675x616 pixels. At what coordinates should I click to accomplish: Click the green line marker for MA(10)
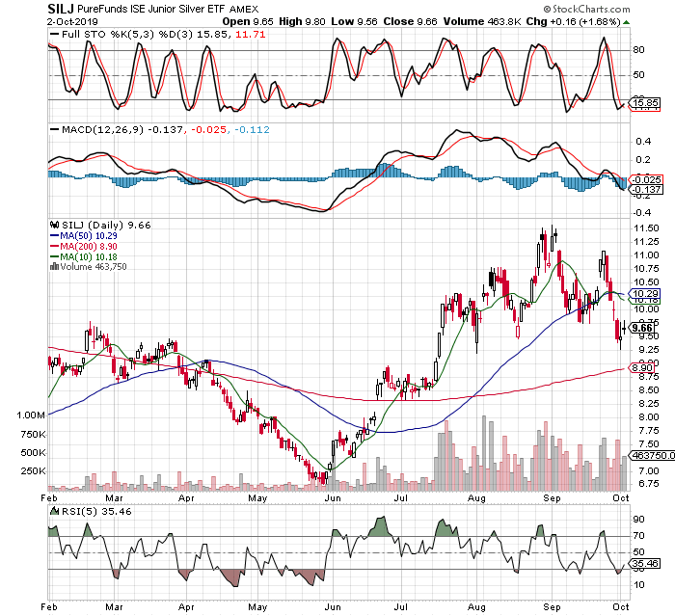[x=54, y=256]
